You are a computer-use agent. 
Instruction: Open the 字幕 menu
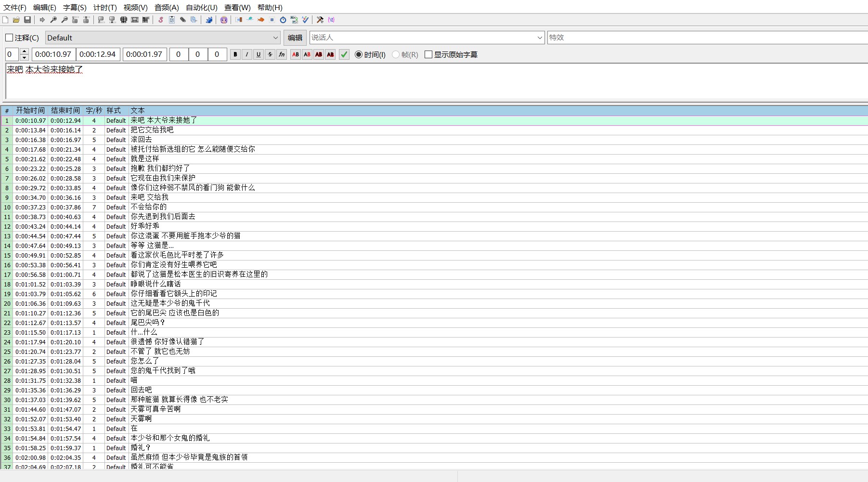(75, 8)
